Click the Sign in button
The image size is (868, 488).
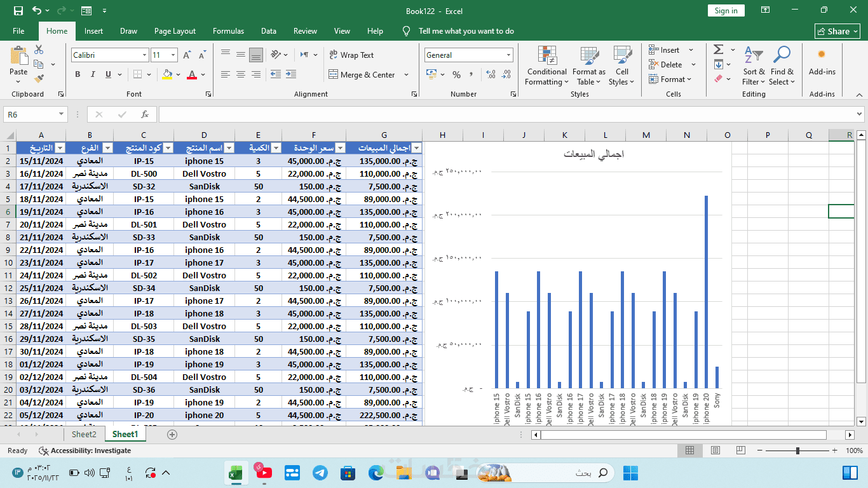(726, 11)
